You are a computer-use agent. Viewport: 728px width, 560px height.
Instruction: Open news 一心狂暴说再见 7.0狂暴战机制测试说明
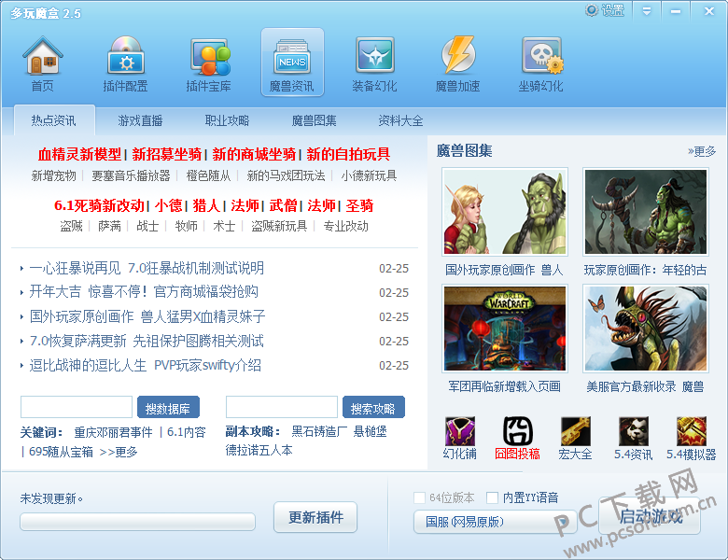click(x=147, y=268)
